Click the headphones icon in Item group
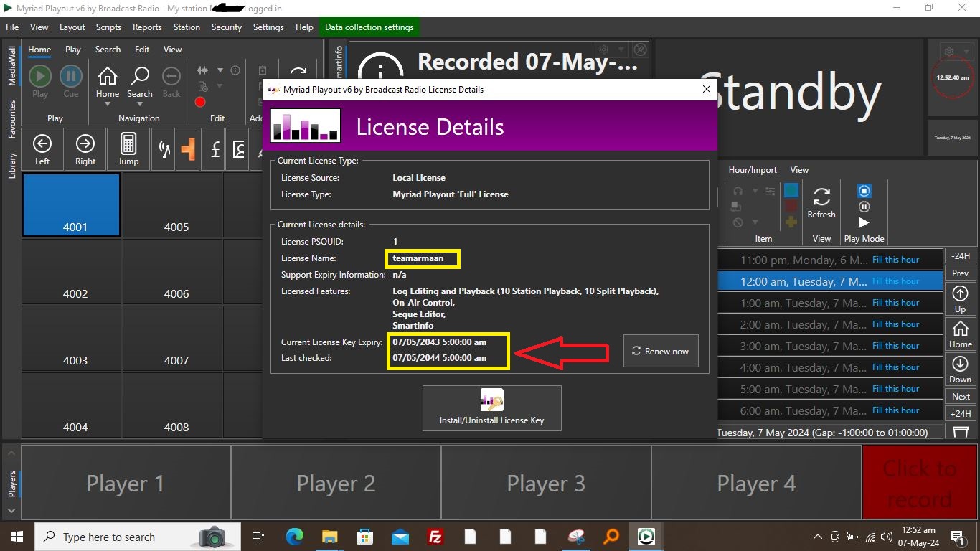The width and height of the screenshot is (980, 551). click(738, 191)
